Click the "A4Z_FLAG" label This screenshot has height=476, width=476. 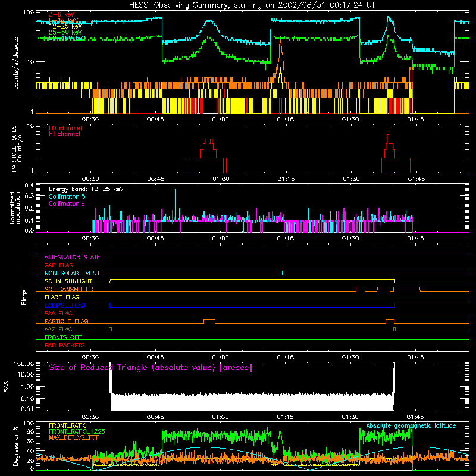pyautogui.click(x=58, y=329)
